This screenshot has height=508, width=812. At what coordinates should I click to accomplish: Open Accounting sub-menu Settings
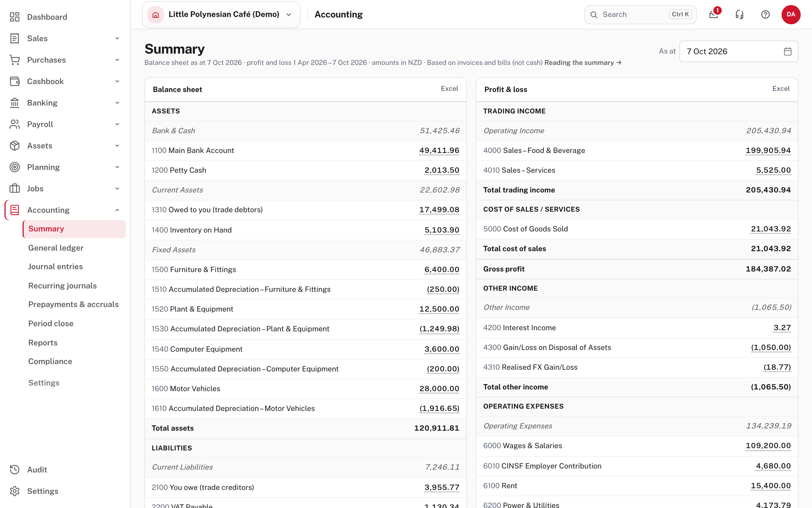[x=44, y=383]
